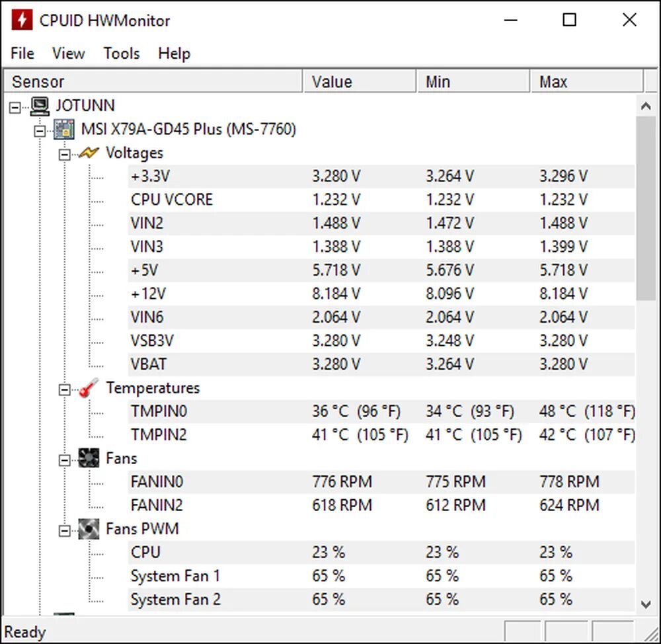This screenshot has height=644, width=661.
Task: Click the window resize grip
Action: 650,633
